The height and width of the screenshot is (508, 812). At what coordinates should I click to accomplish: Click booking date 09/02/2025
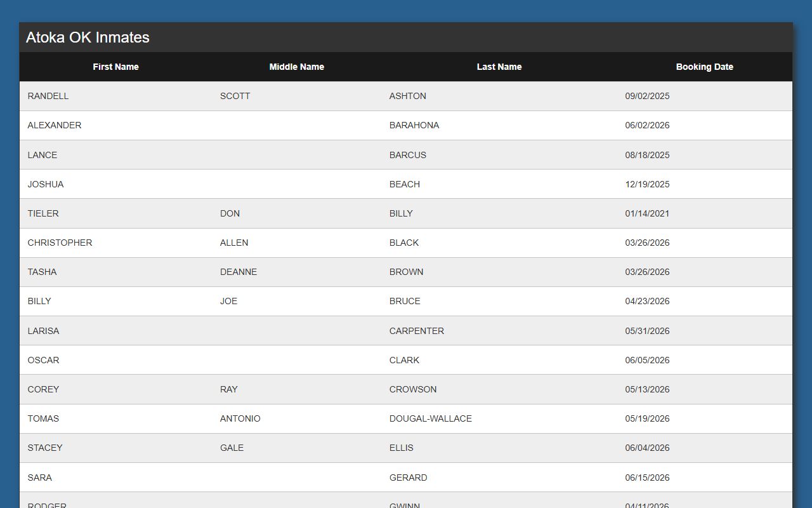647,96
